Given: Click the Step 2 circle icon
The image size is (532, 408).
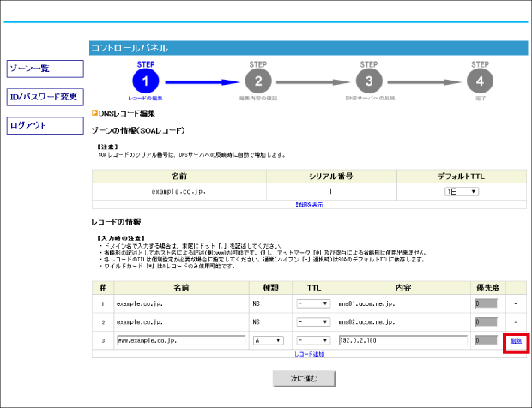Looking at the screenshot, I should click(258, 81).
